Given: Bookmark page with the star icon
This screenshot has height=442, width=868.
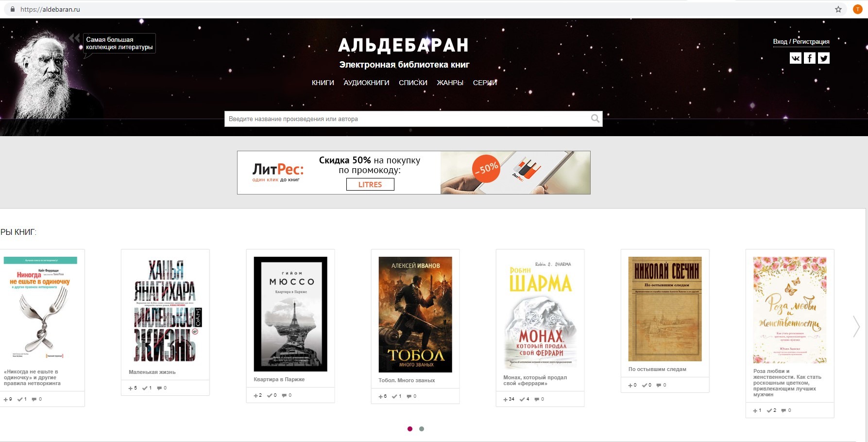Looking at the screenshot, I should pos(838,9).
